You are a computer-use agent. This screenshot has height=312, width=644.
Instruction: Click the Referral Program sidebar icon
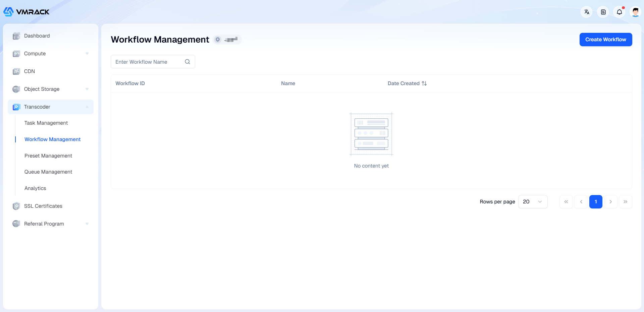point(16,224)
